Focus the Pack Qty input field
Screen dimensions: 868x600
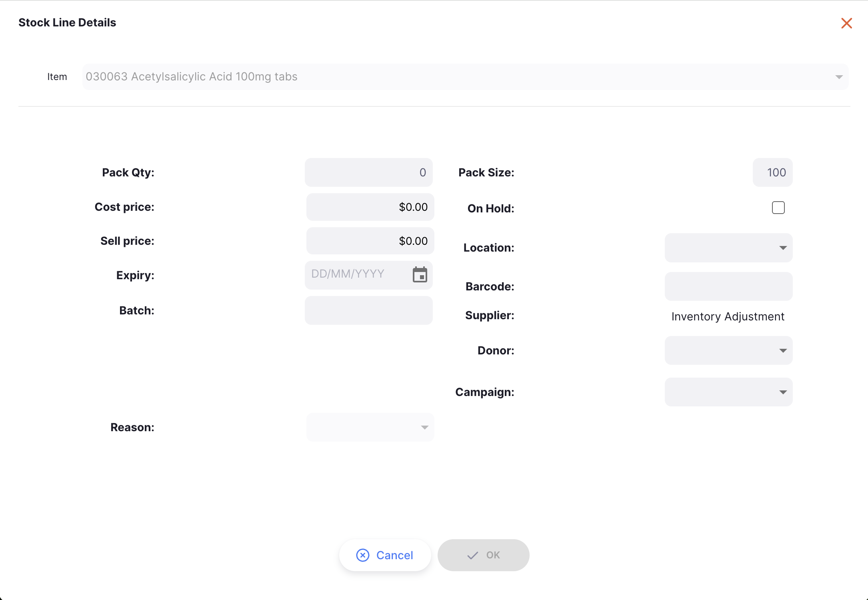pos(368,172)
